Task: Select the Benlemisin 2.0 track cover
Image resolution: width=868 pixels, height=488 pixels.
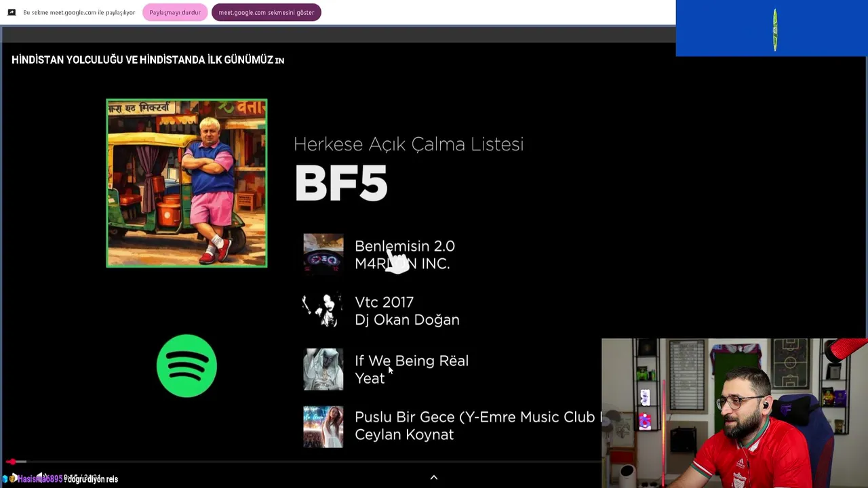Action: [323, 254]
